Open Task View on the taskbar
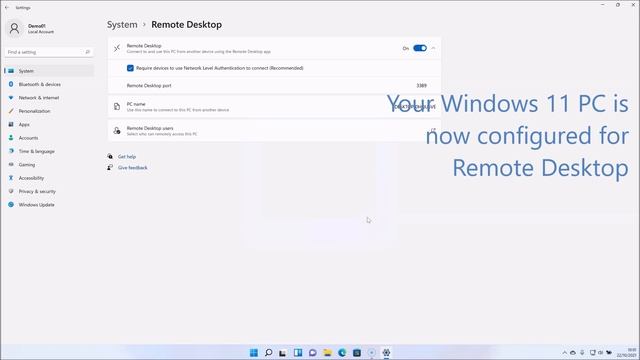 (282, 353)
